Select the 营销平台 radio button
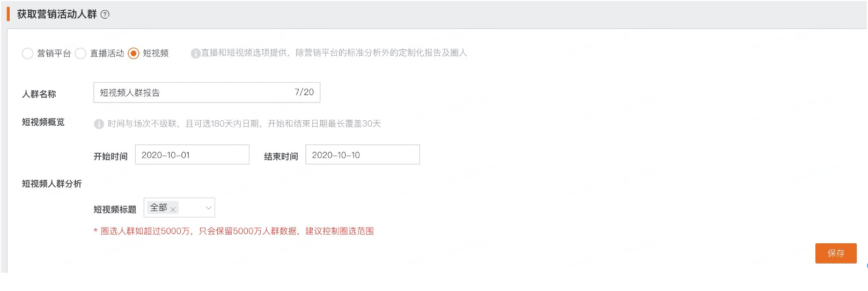The image size is (868, 291). tap(27, 53)
